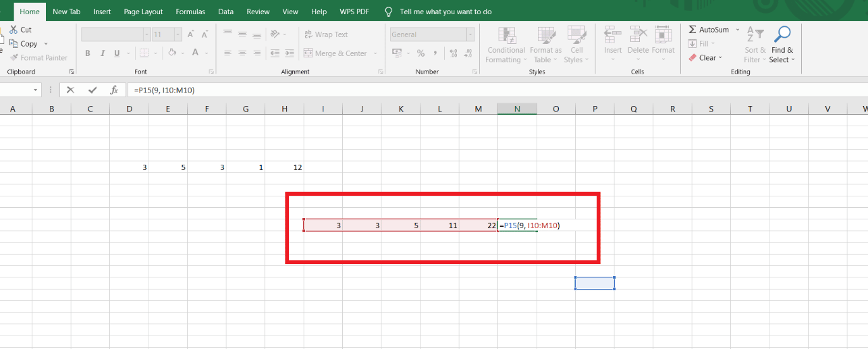Switch to the Insert tab
This screenshot has width=868, height=349.
point(102,11)
